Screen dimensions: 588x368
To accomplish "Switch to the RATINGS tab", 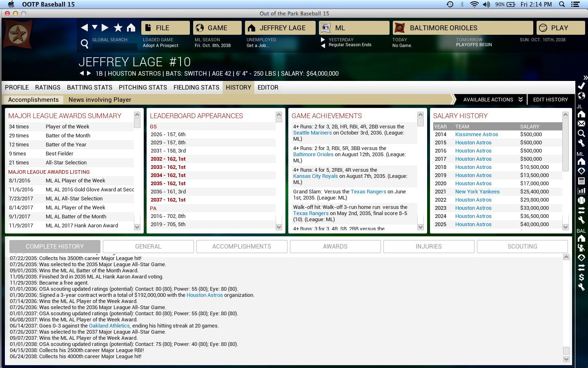I will (x=48, y=88).
